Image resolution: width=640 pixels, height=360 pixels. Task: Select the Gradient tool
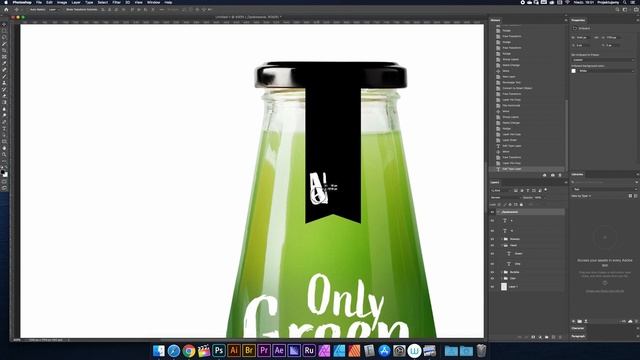point(4,102)
